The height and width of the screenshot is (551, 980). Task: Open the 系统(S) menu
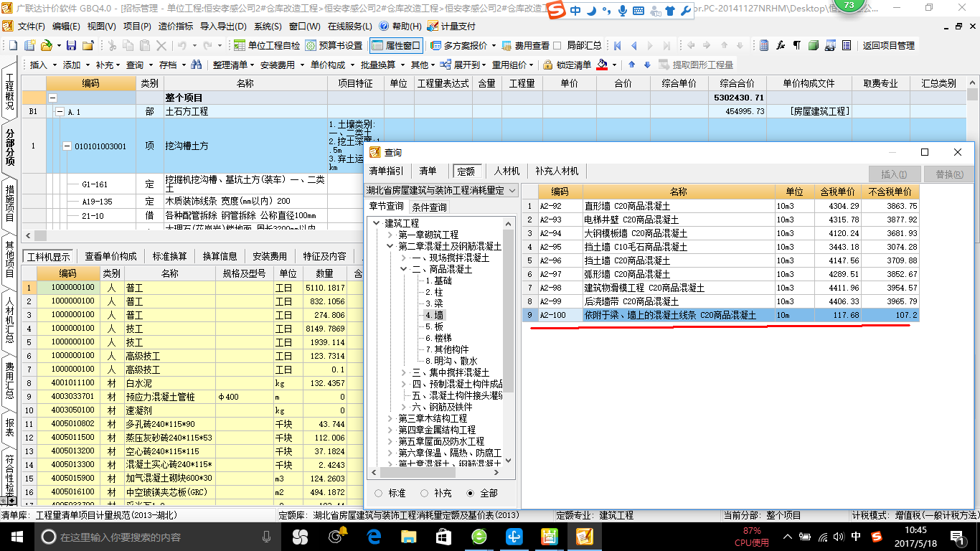click(268, 26)
